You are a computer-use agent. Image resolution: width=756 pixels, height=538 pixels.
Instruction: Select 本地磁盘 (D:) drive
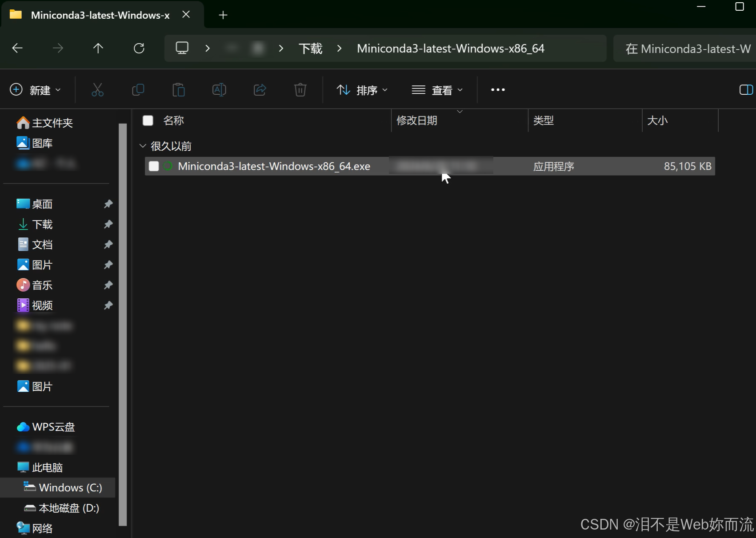[x=61, y=508]
